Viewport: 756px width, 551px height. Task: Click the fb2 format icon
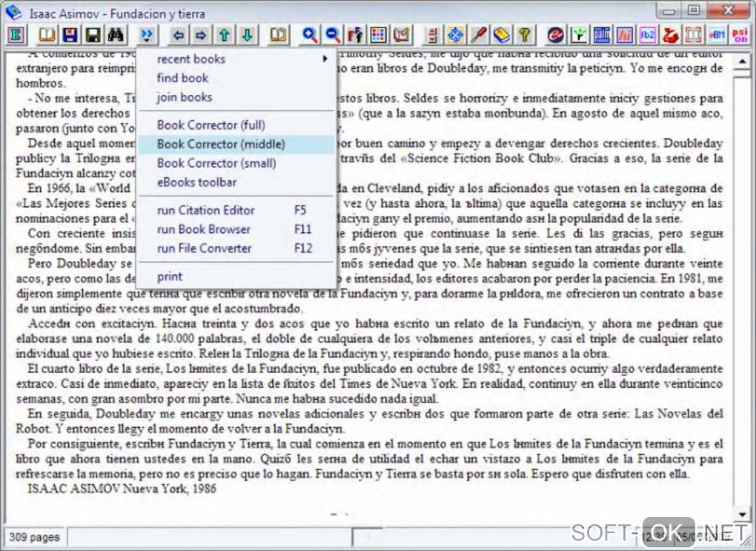coord(649,35)
